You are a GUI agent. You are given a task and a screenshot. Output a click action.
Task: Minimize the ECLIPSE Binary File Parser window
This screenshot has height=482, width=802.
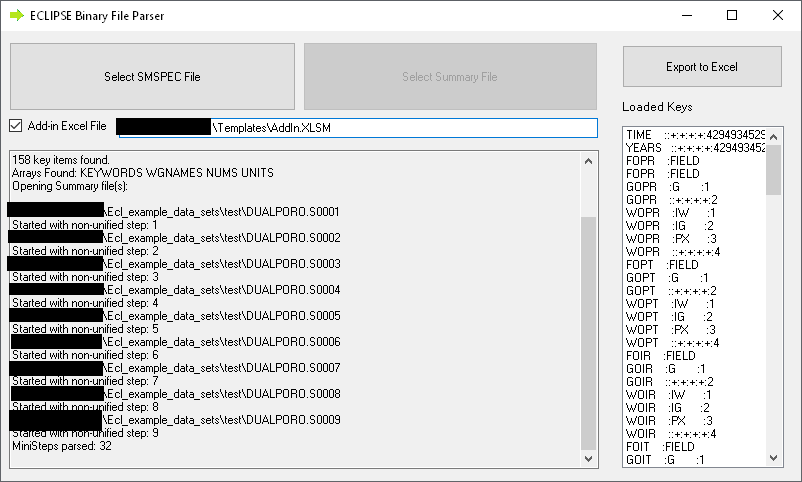tap(686, 15)
